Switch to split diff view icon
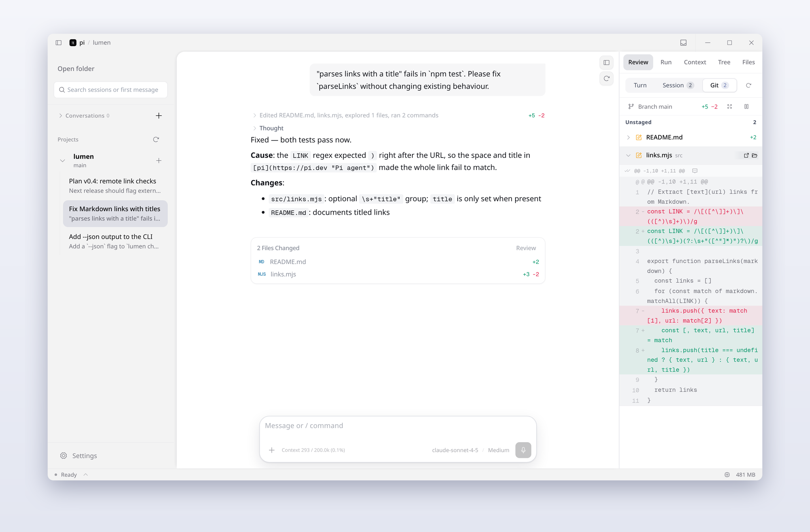 coord(746,106)
